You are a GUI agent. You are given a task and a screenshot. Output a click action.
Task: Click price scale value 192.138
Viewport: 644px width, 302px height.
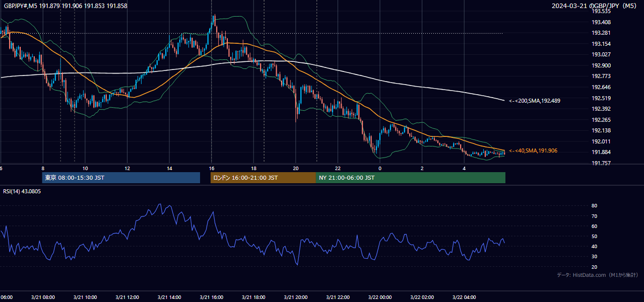click(x=601, y=130)
